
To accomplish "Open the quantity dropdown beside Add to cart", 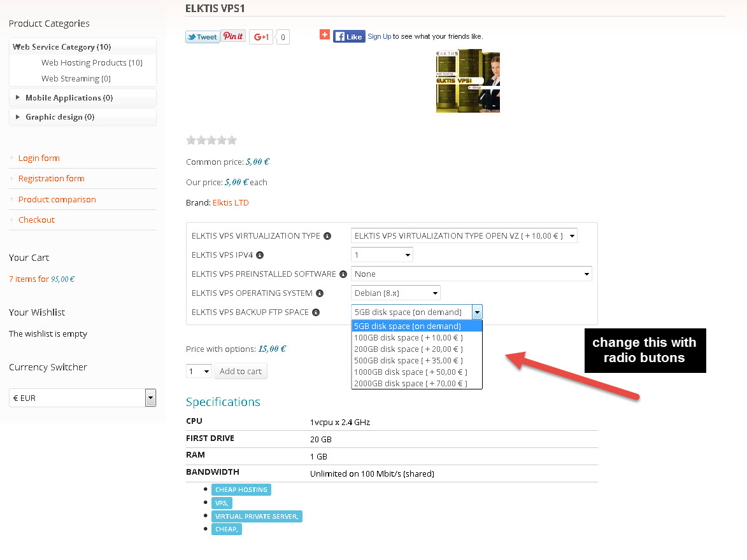I will pos(199,372).
